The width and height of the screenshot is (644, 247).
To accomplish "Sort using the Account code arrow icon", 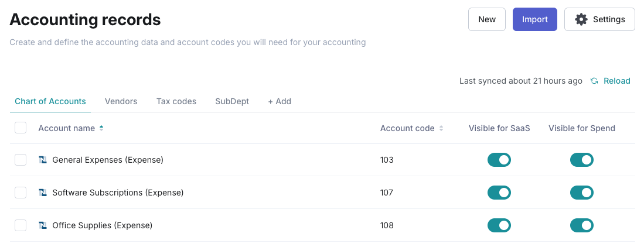I will [441, 128].
